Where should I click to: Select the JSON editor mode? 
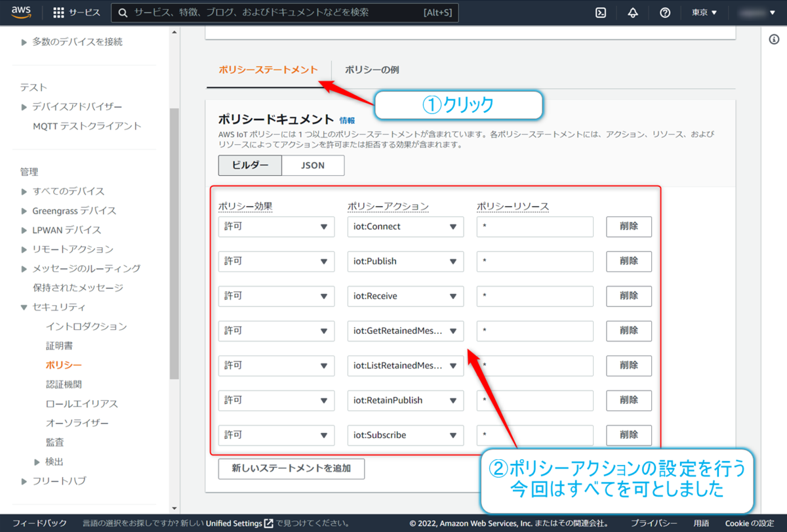(x=313, y=165)
